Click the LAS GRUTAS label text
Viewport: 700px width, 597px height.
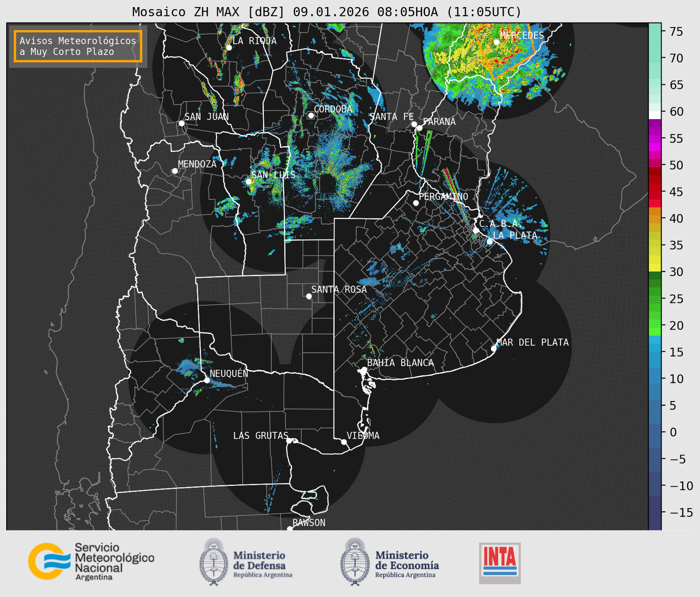click(261, 436)
